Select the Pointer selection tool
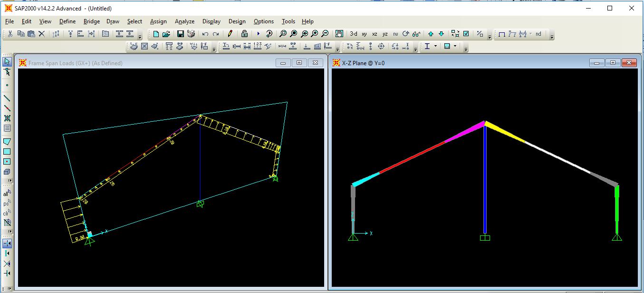 (x=7, y=62)
